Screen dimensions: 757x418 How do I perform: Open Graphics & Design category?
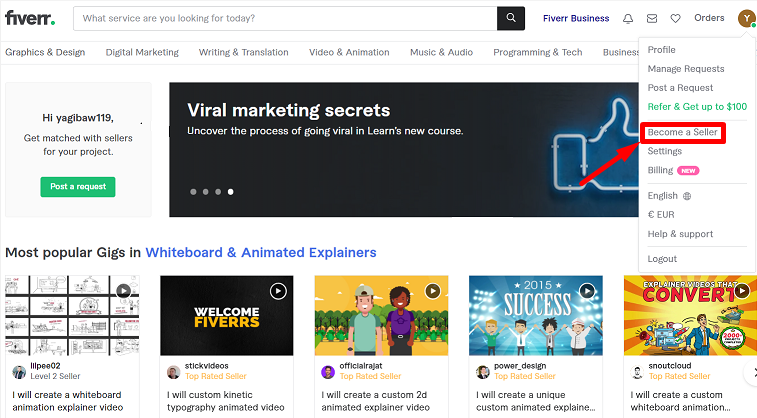click(45, 52)
